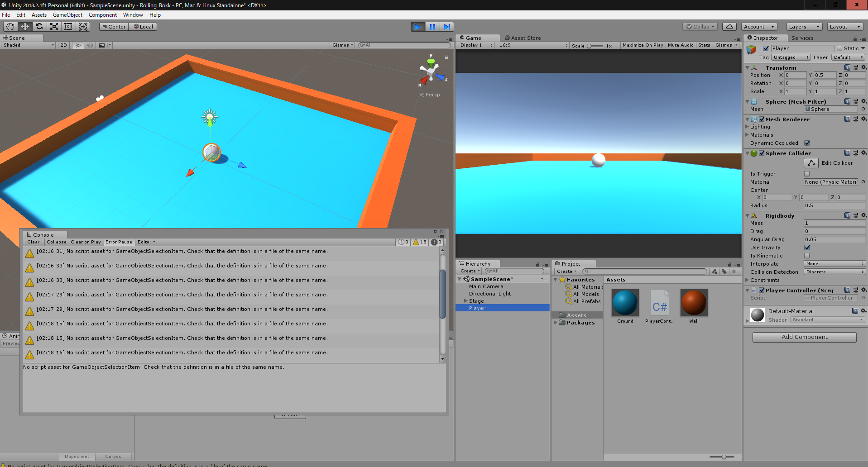The height and width of the screenshot is (467, 868).
Task: Open the Window menu
Action: [x=133, y=15]
